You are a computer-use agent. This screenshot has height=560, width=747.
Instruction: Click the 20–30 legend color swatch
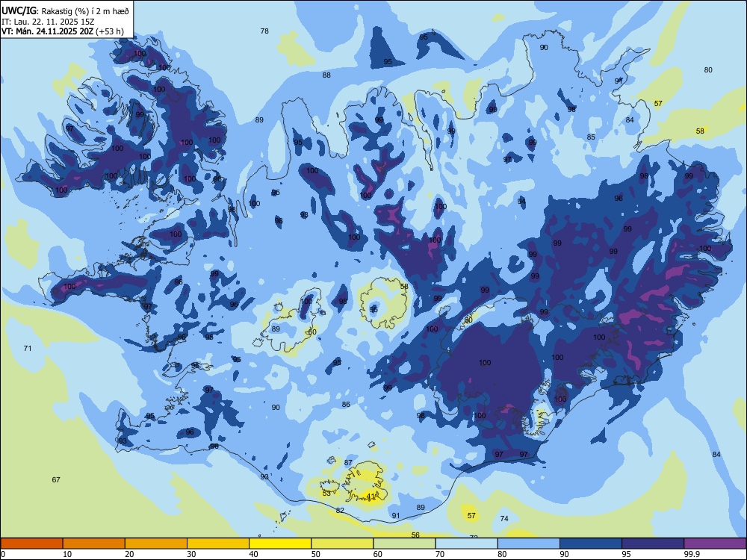coord(156,544)
